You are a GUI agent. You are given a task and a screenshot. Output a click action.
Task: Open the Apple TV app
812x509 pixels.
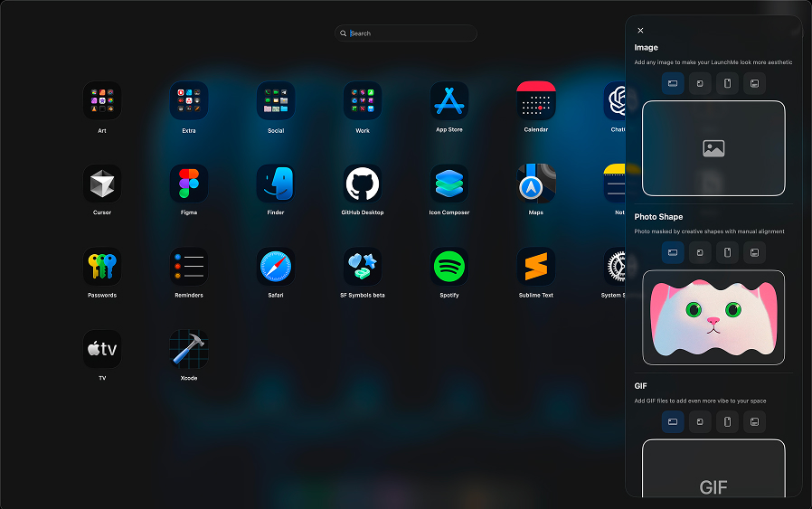point(102,349)
